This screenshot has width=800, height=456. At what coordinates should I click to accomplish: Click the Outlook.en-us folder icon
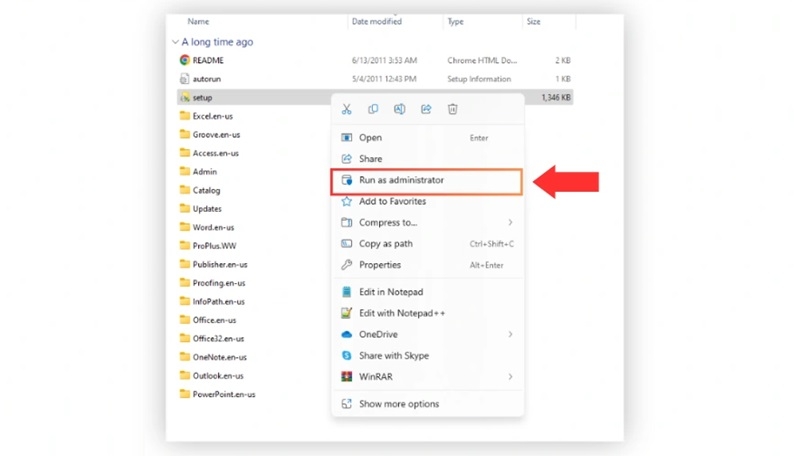[x=185, y=375]
